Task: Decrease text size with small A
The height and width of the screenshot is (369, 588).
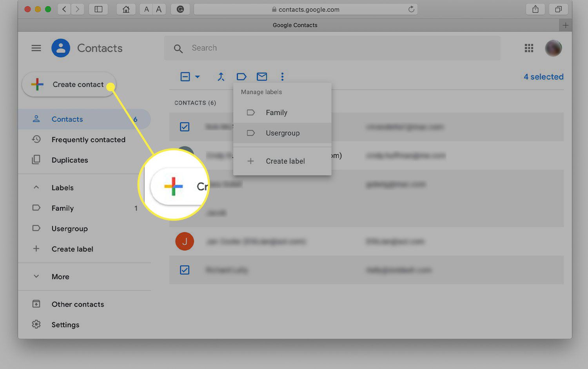Action: coord(146,9)
